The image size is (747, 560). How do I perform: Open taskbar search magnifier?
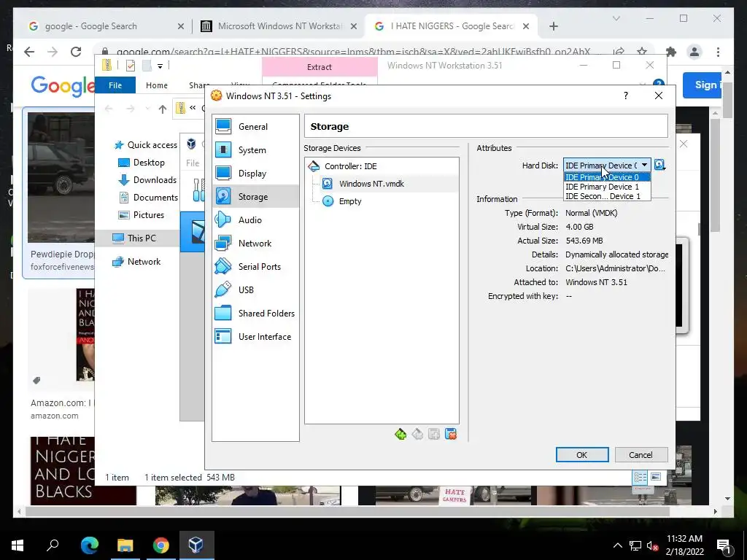point(53,545)
